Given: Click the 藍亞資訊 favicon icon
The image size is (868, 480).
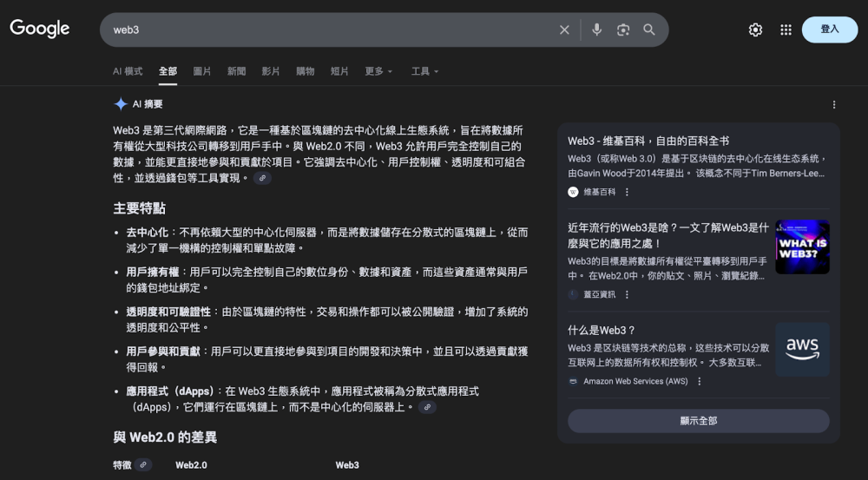Looking at the screenshot, I should click(573, 294).
